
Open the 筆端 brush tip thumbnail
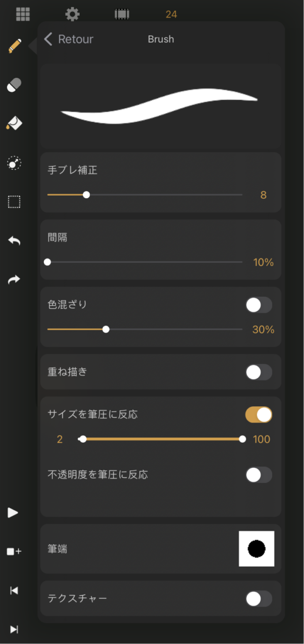pyautogui.click(x=257, y=548)
